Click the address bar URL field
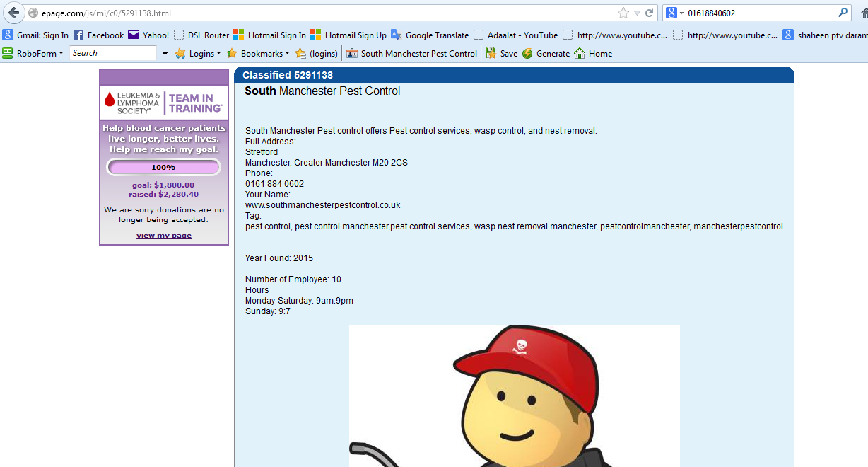 coord(327,13)
